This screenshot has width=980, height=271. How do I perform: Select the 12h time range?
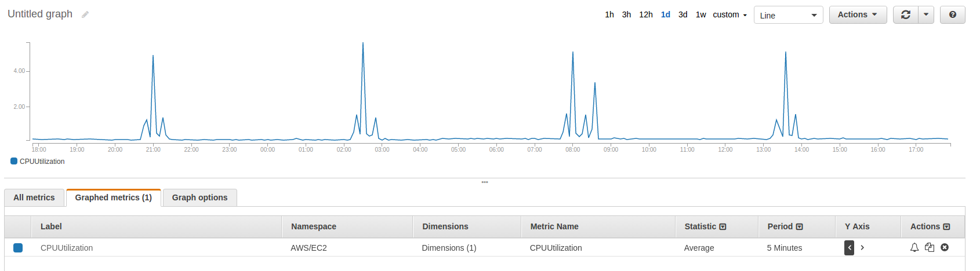pos(646,15)
